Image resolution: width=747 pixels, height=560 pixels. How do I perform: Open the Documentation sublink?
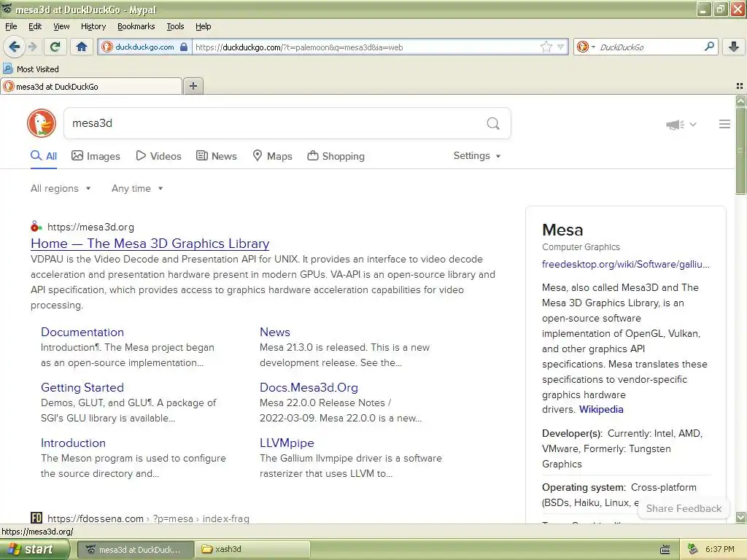[82, 332]
